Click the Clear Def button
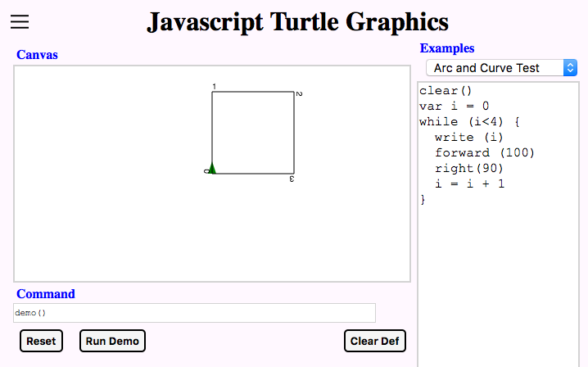The width and height of the screenshot is (588, 367). point(374,341)
